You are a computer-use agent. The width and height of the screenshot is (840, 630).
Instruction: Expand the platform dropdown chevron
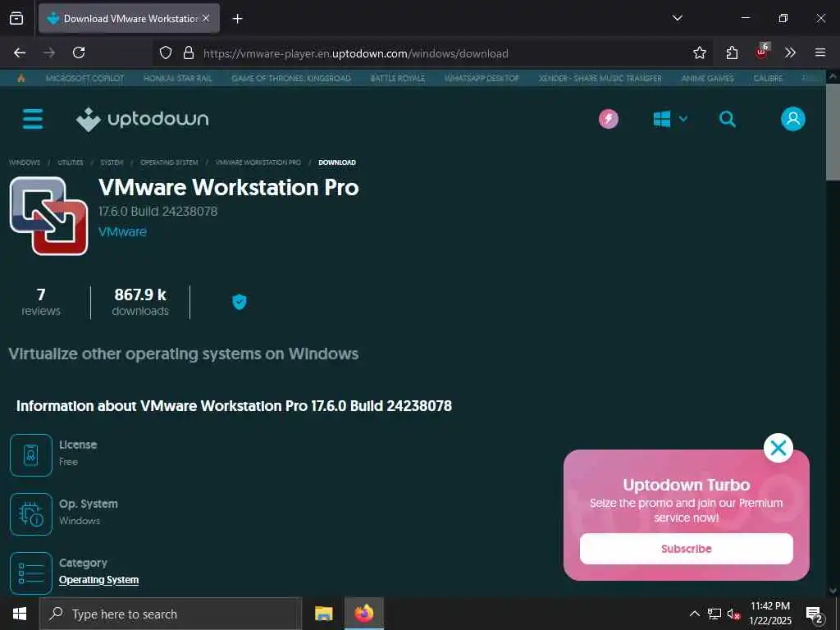click(x=683, y=119)
